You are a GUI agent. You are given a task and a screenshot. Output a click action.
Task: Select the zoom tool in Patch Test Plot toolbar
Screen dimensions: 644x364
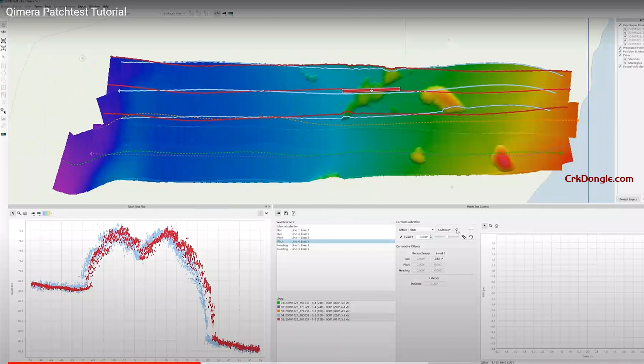coord(19,213)
